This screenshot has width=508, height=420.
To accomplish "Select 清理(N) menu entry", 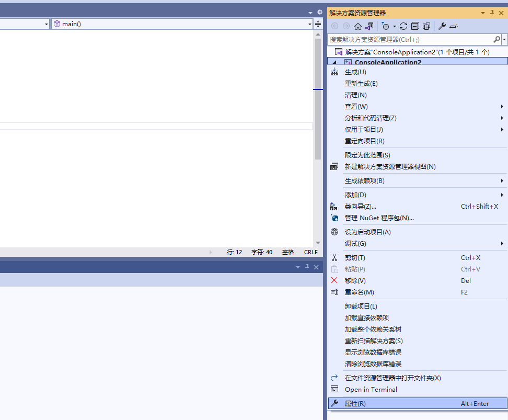I will (x=418, y=95).
